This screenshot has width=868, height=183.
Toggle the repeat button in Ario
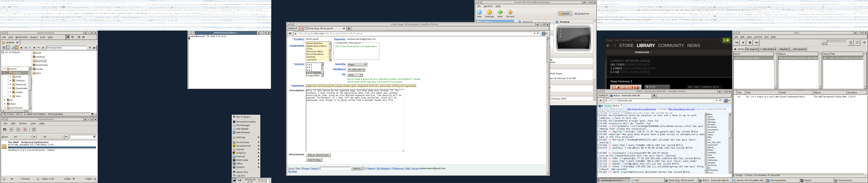pyautogui.click(x=857, y=43)
